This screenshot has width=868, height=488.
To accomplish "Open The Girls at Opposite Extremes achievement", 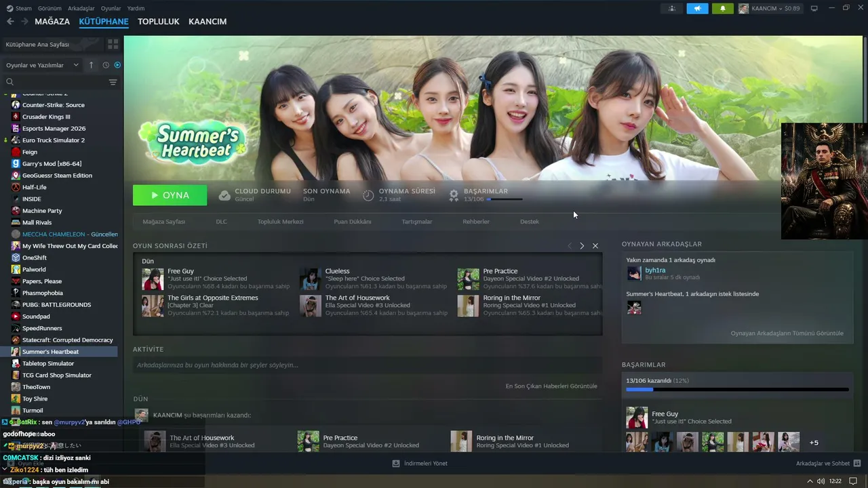I will point(153,306).
